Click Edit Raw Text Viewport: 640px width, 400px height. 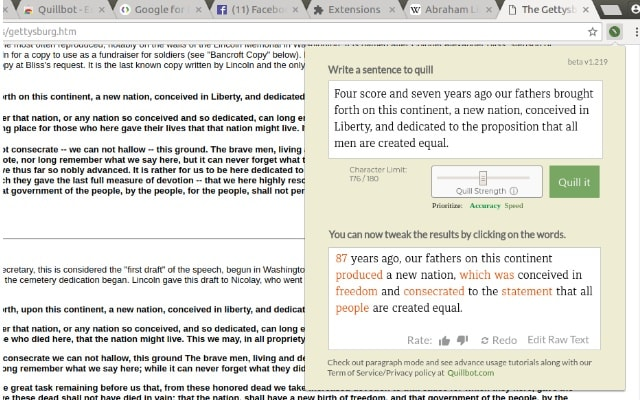coord(558,340)
